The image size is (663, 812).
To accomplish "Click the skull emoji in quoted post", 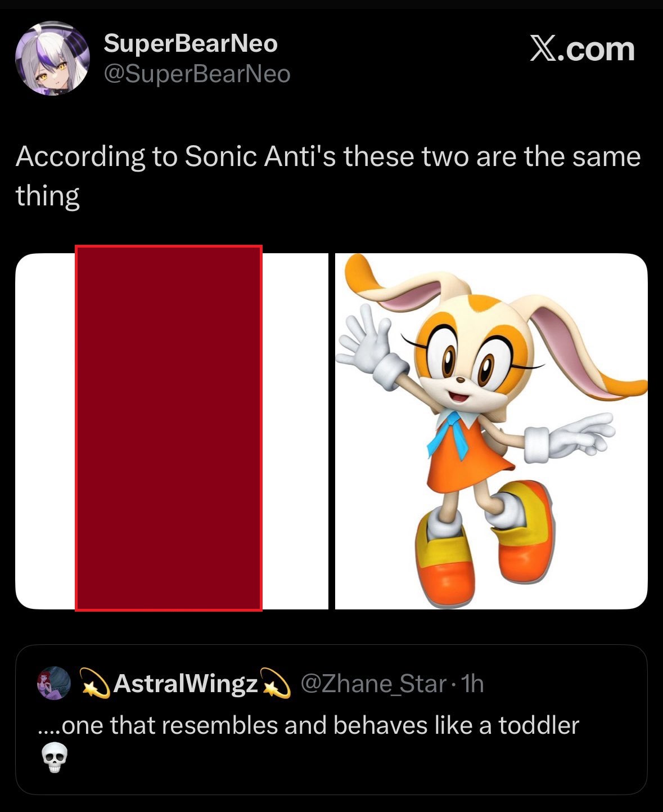I will click(55, 758).
